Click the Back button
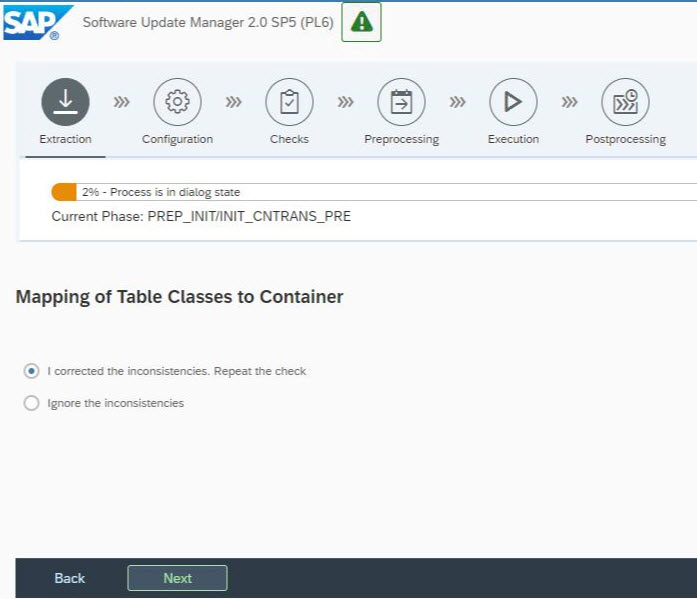 tap(69, 578)
